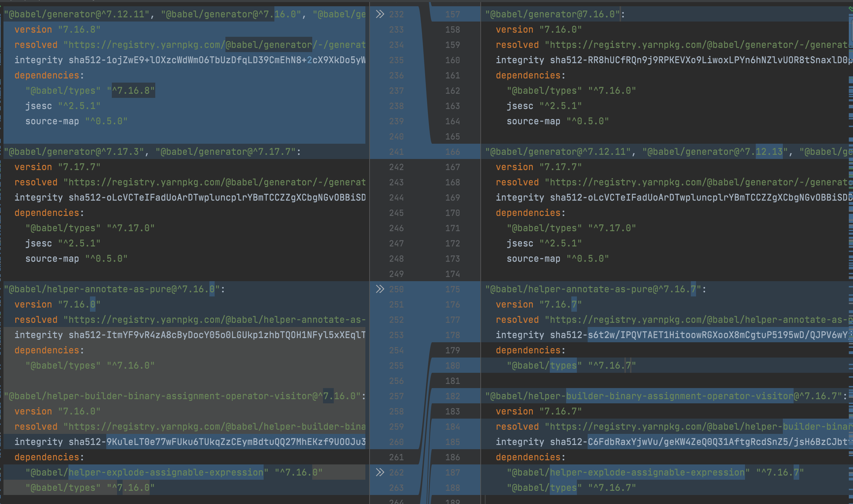The image size is (853, 504).
Task: Click the double-chevron icon beside line 232
Action: (380, 14)
